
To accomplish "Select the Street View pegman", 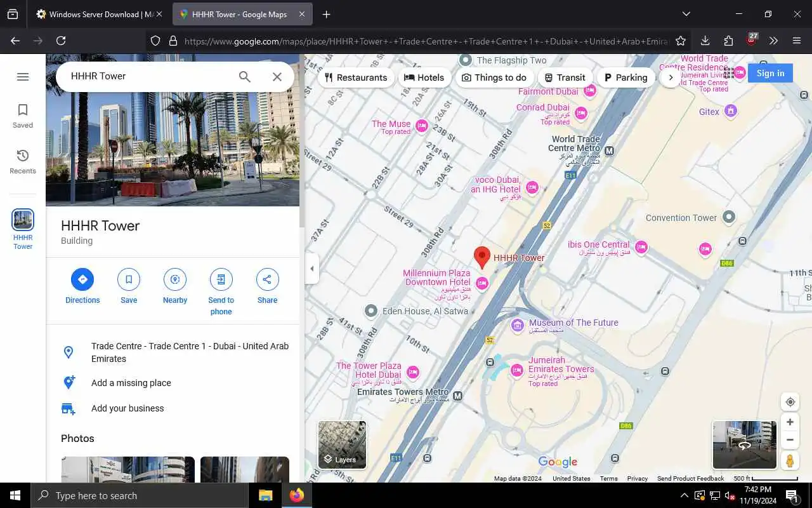I will pyautogui.click(x=790, y=460).
